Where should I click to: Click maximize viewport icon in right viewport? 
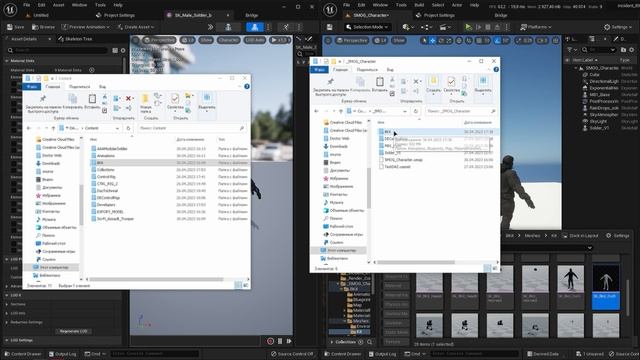(556, 40)
